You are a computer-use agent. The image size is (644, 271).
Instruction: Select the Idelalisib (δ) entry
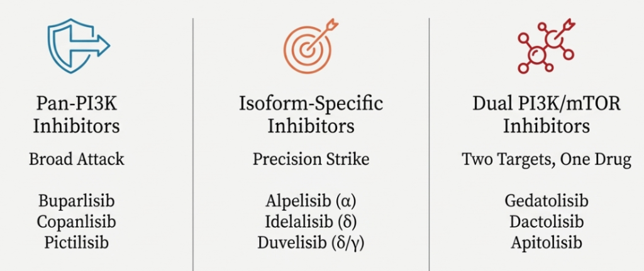click(311, 222)
